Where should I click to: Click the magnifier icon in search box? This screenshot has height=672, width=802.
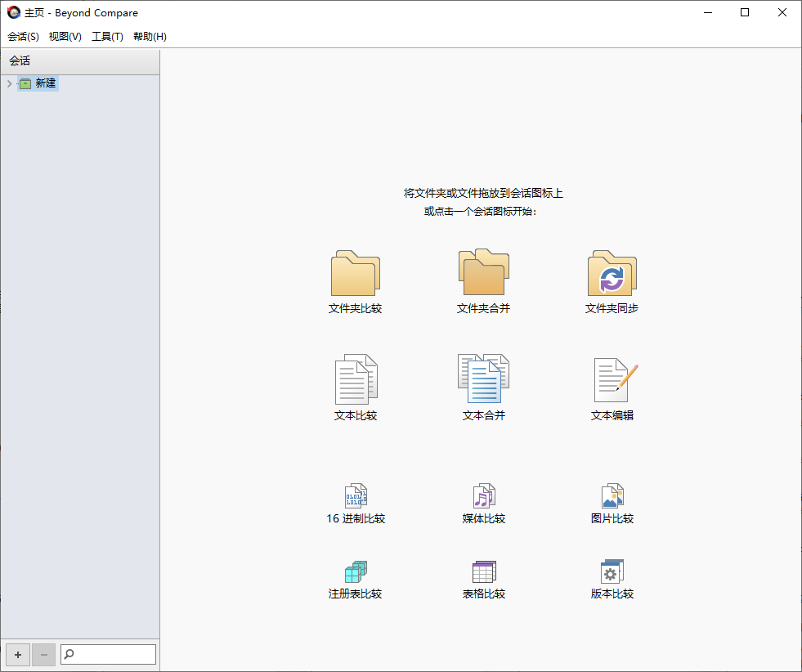69,654
